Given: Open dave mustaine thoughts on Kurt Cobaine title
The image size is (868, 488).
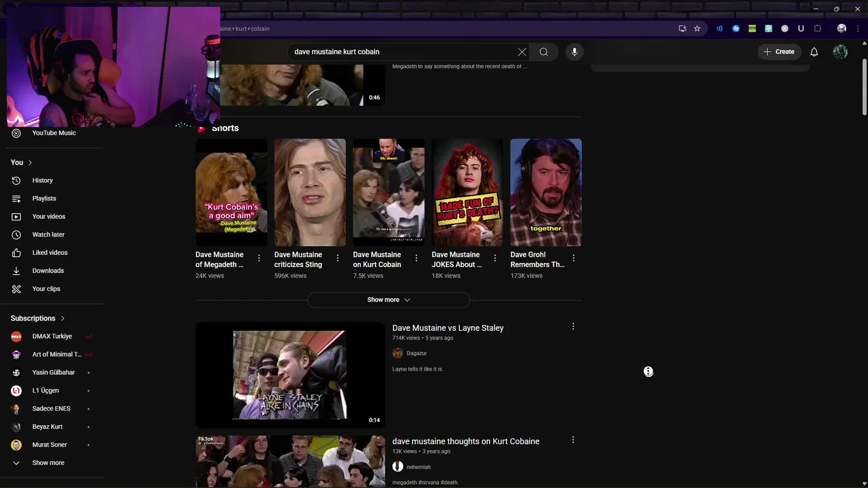Looking at the screenshot, I should 466,441.
